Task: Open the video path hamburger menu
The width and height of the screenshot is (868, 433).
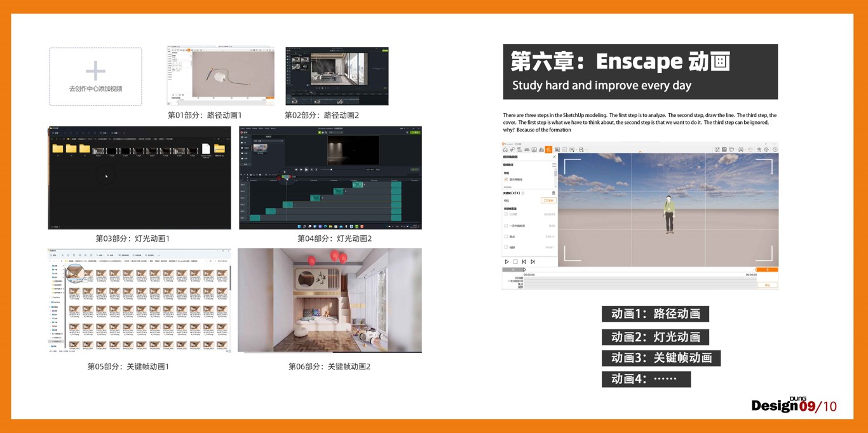Action: 554,165
